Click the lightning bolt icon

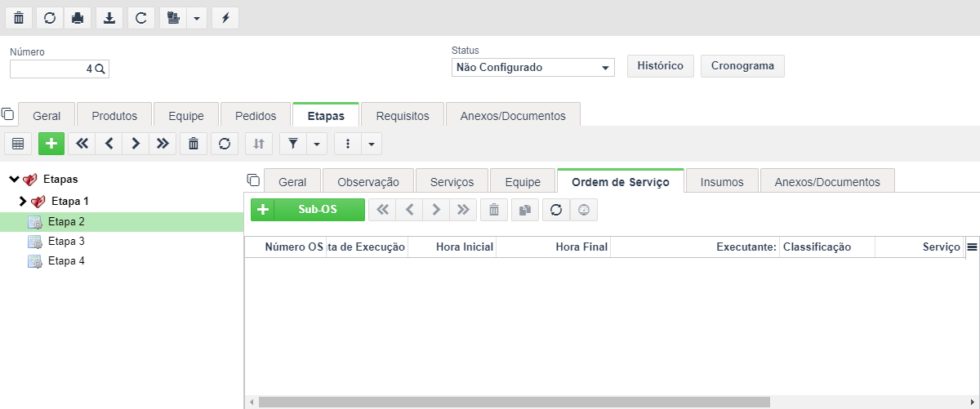click(225, 17)
